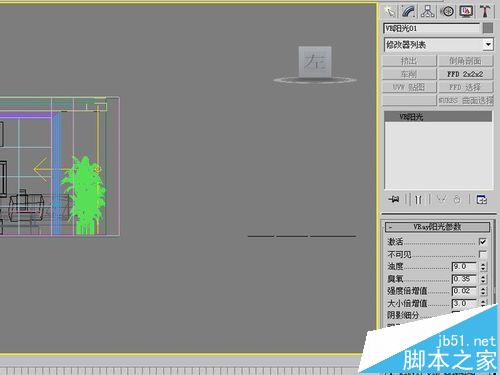The image size is (500, 375).
Task: Uncheck the 激活 checkbox
Action: [x=482, y=241]
